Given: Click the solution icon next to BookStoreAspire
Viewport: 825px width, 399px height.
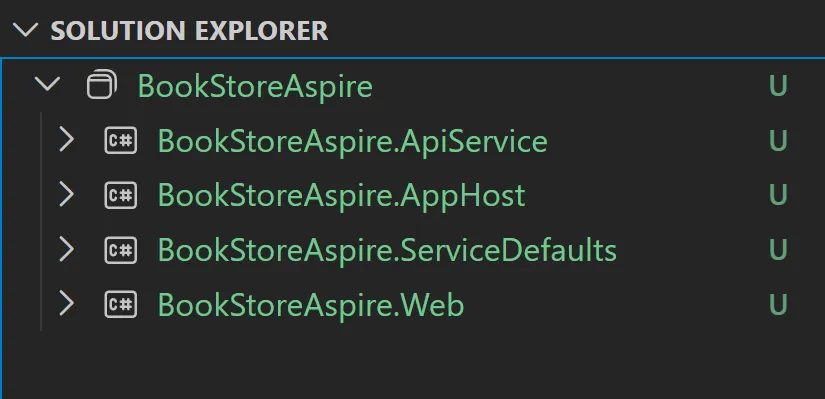Looking at the screenshot, I should pyautogui.click(x=102, y=84).
